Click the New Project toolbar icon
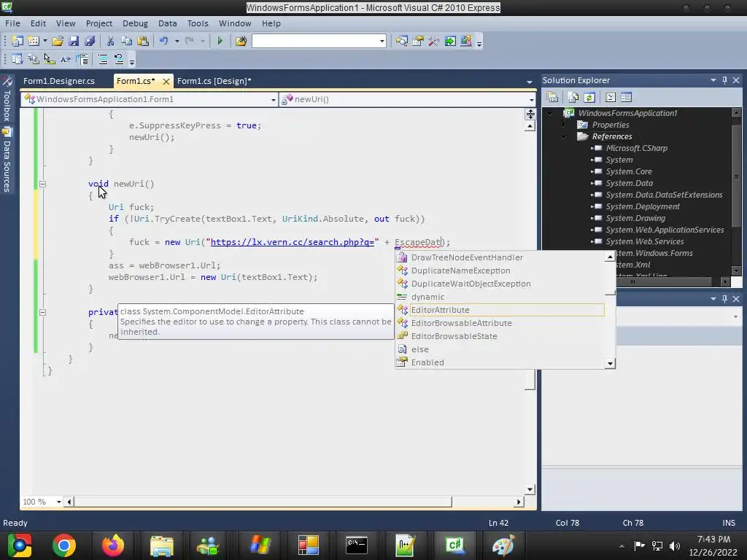 click(x=18, y=41)
